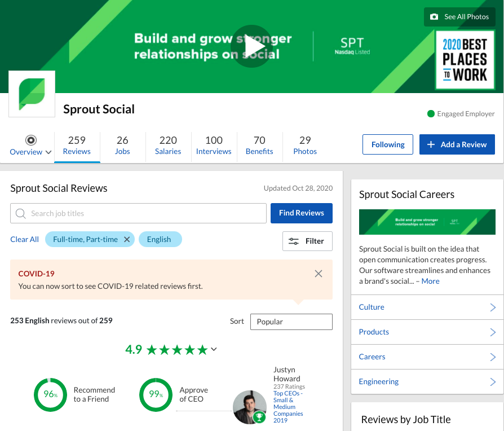Viewport: 504px width, 431px height.
Task: Click the plus icon on Add a Review
Action: point(431,144)
